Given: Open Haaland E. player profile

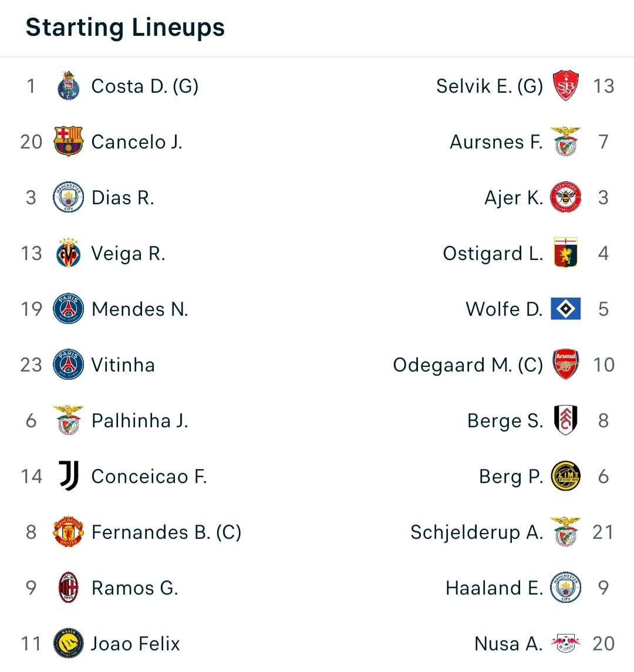Looking at the screenshot, I should (494, 587).
